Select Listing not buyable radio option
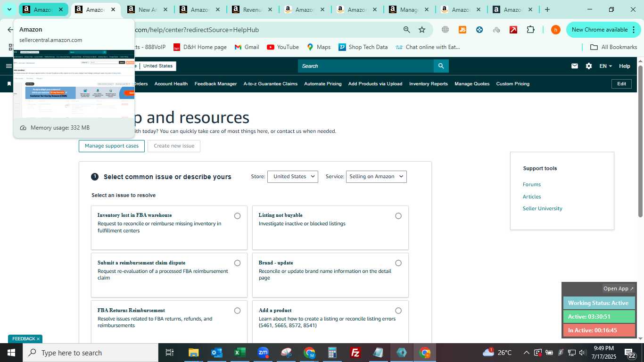644x362 pixels. click(x=398, y=216)
